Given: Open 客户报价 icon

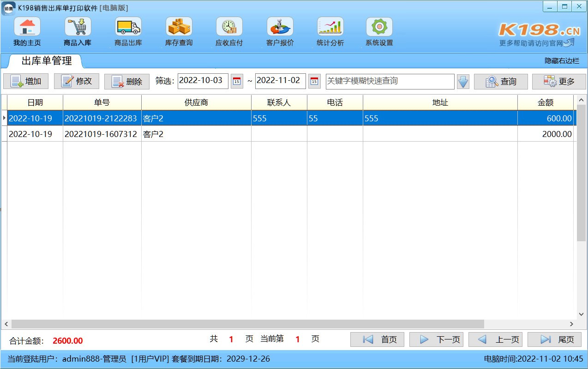Looking at the screenshot, I should pos(280,27).
